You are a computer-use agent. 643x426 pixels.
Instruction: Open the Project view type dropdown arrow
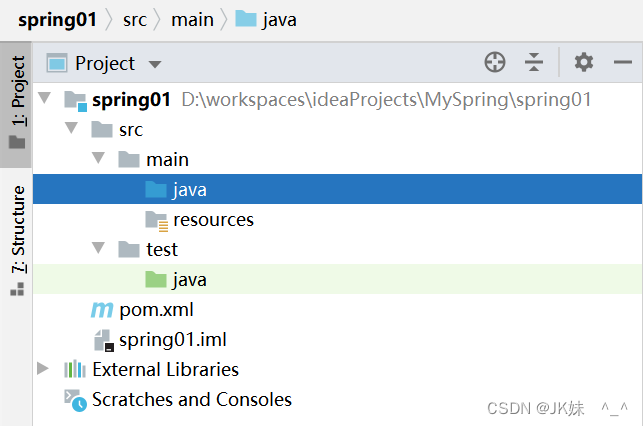pos(155,64)
